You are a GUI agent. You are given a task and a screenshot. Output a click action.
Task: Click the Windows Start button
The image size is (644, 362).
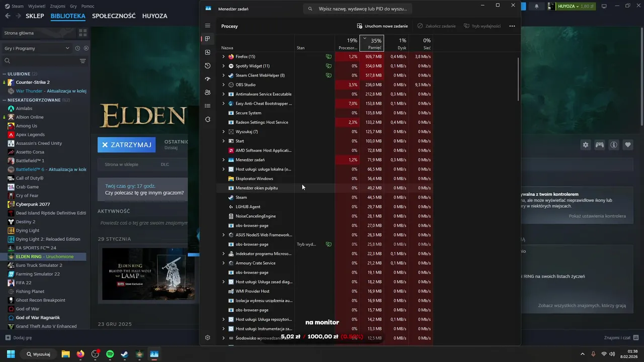coord(11,354)
